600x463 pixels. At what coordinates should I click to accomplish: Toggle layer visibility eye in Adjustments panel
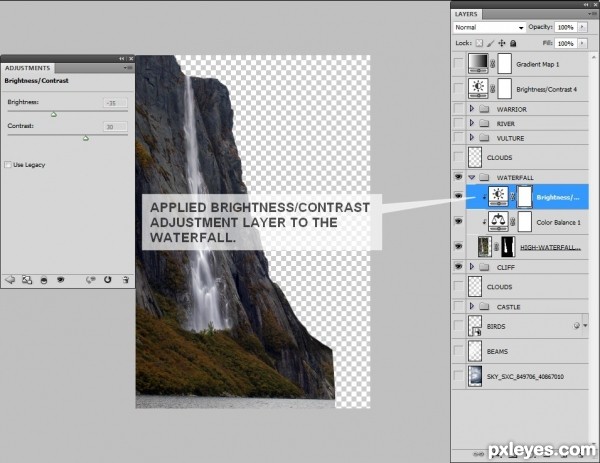(60, 280)
